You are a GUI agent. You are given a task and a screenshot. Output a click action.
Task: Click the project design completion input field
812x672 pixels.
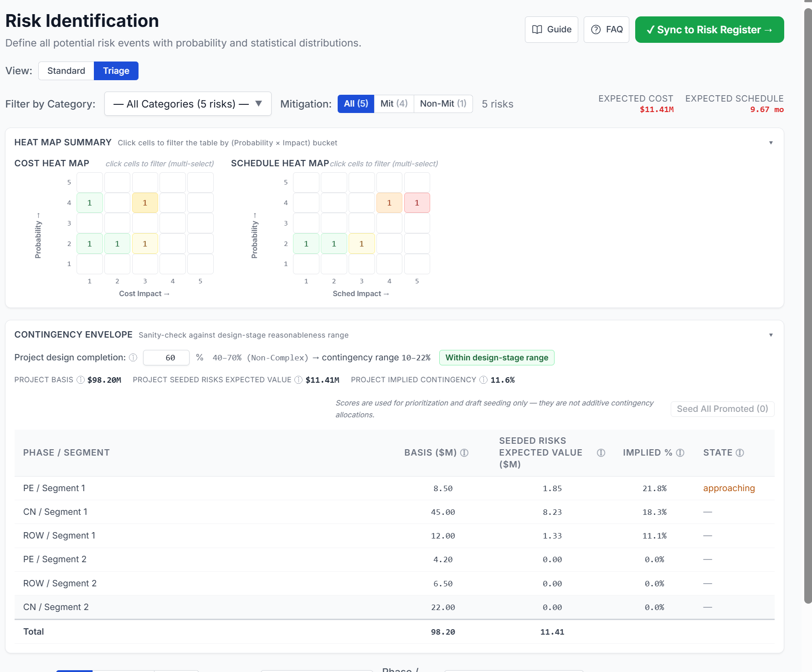[166, 358]
